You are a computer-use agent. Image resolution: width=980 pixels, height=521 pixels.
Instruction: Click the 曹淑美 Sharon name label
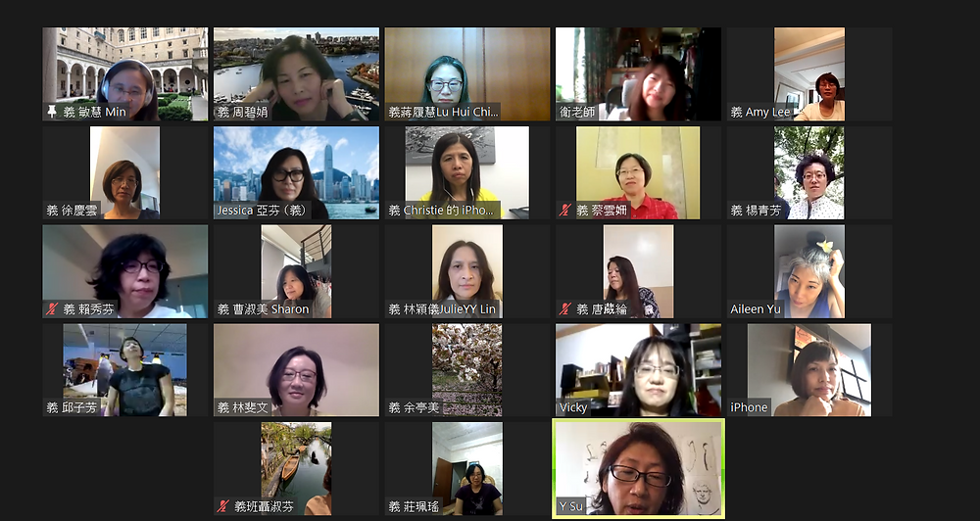(x=263, y=309)
